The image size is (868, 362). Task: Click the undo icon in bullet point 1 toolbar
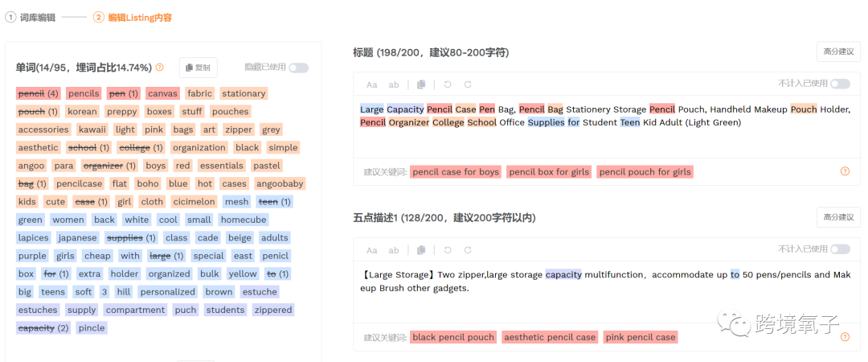pos(448,250)
